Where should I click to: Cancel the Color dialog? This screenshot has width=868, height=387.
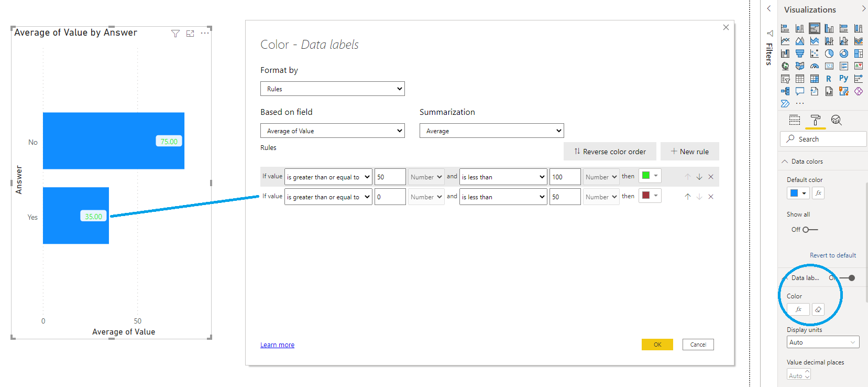click(698, 345)
